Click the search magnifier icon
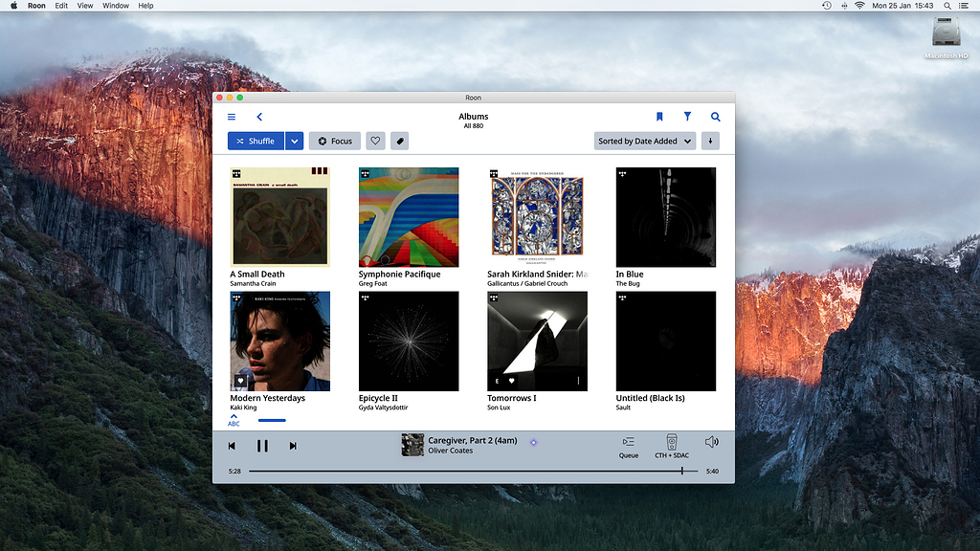This screenshot has width=980, height=551. point(715,117)
